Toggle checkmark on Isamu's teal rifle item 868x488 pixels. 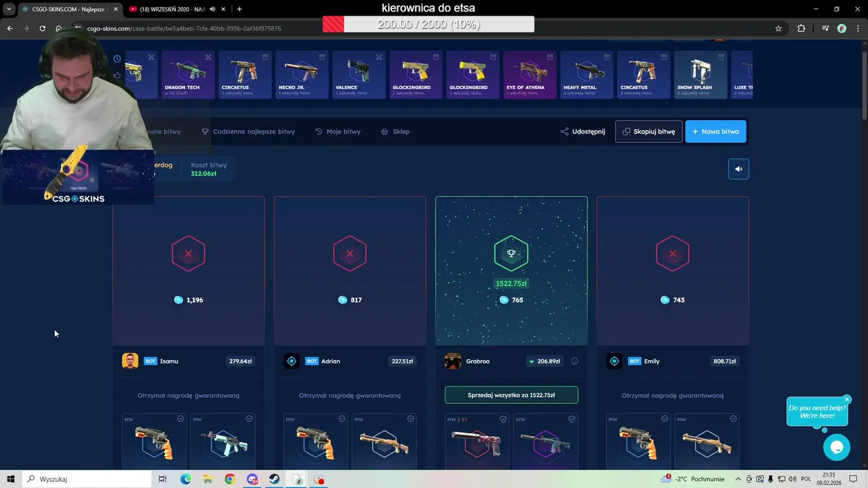pos(249,419)
